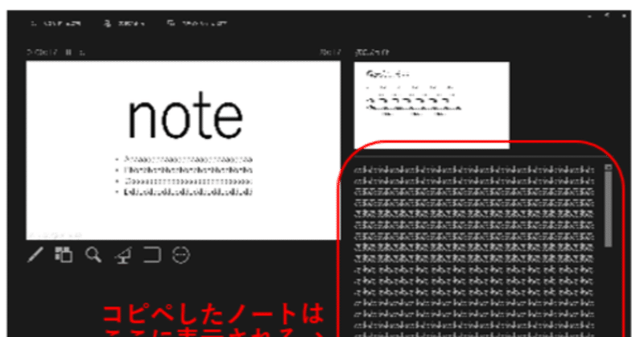Click the scroll up arrow in notes pane
644x337 pixels.
[x=609, y=167]
